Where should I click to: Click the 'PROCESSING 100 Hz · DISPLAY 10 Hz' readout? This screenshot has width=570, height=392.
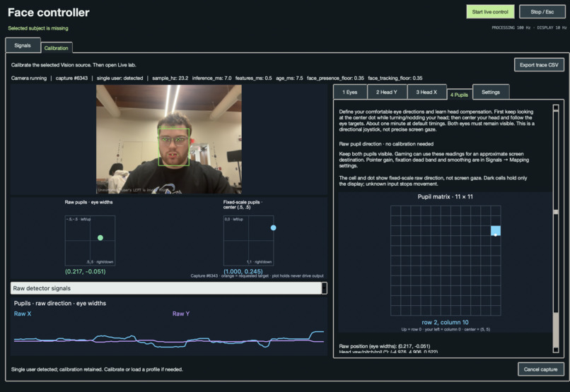pos(529,28)
